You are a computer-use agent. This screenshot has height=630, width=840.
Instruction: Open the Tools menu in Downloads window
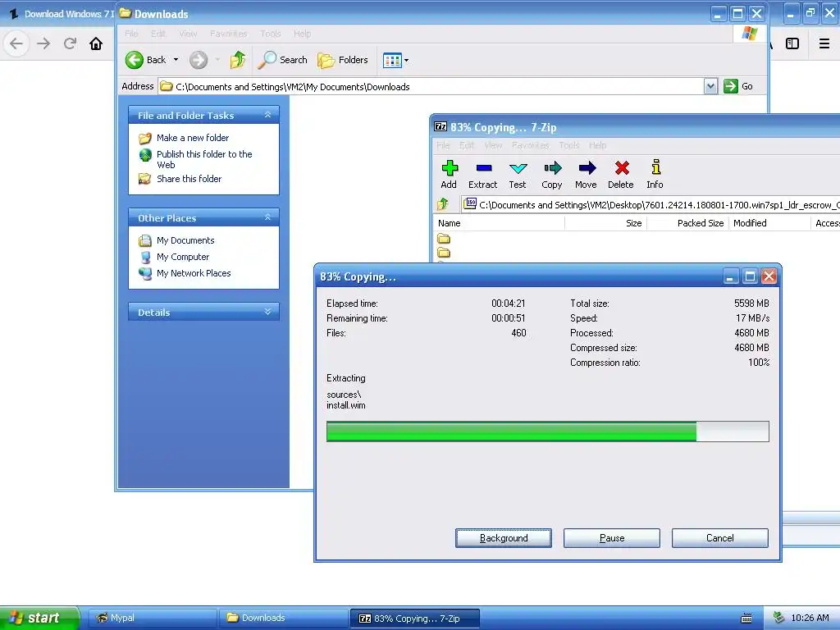271,33
